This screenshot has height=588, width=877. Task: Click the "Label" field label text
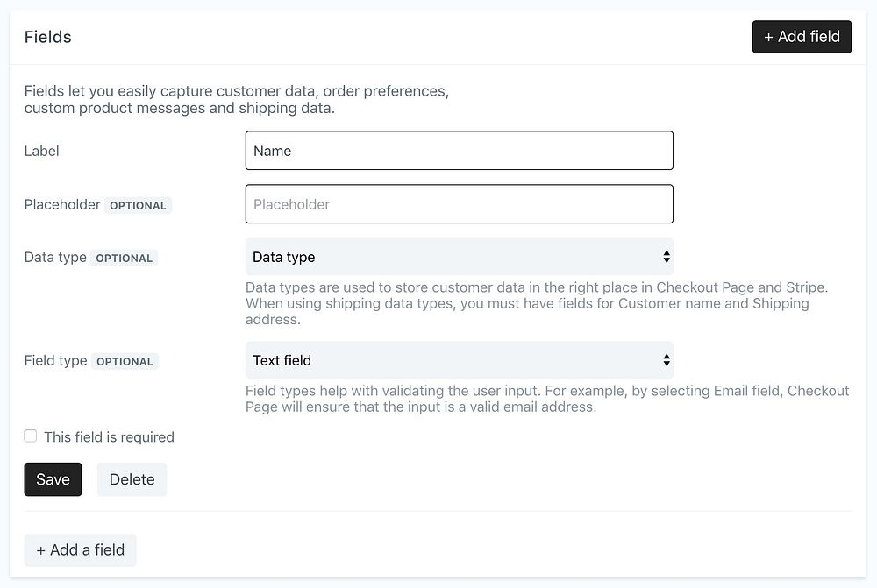(x=42, y=151)
